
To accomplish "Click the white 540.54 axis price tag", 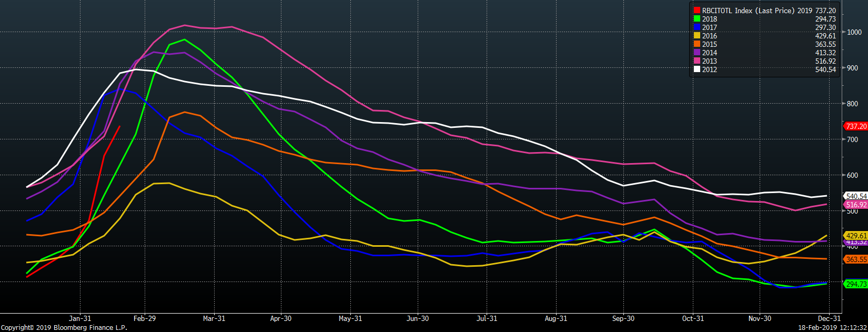I will pyautogui.click(x=856, y=196).
